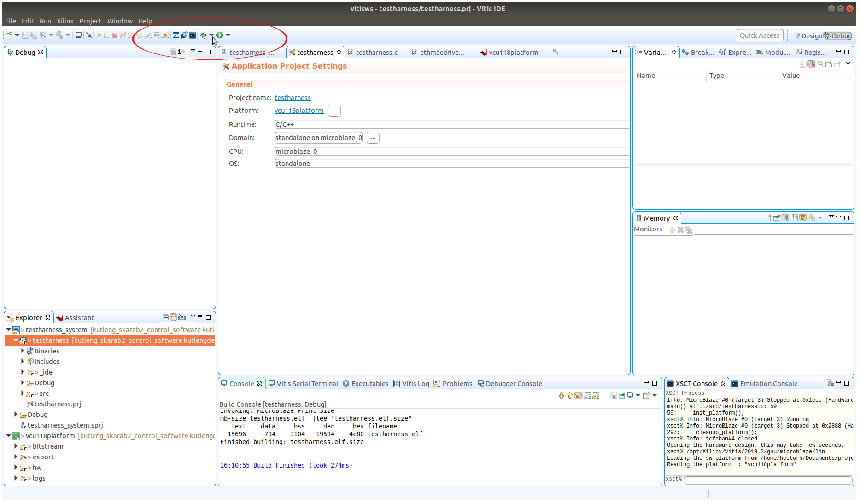This screenshot has height=504, width=860.
Task: Click the Skip All Breakpoints icon
Action: [89, 35]
